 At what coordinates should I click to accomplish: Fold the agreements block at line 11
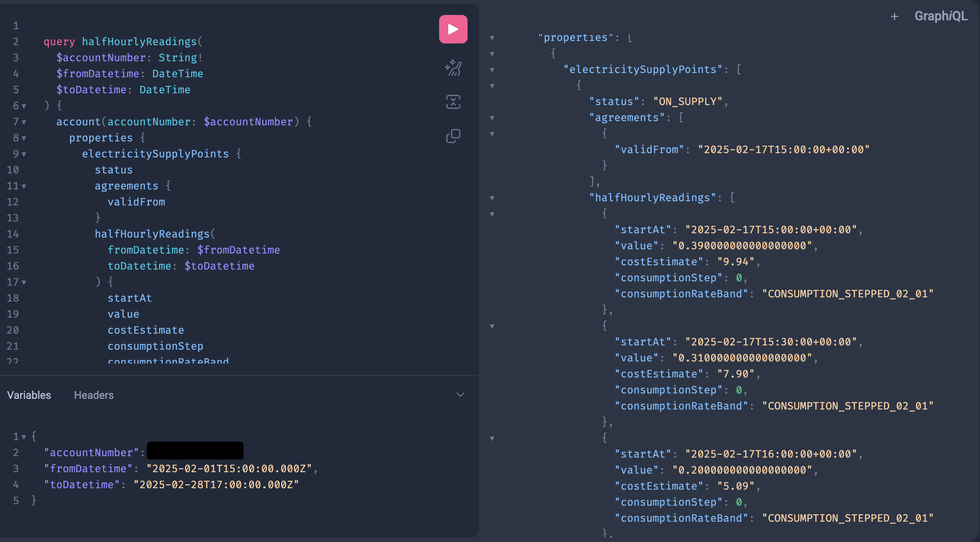pyautogui.click(x=24, y=186)
